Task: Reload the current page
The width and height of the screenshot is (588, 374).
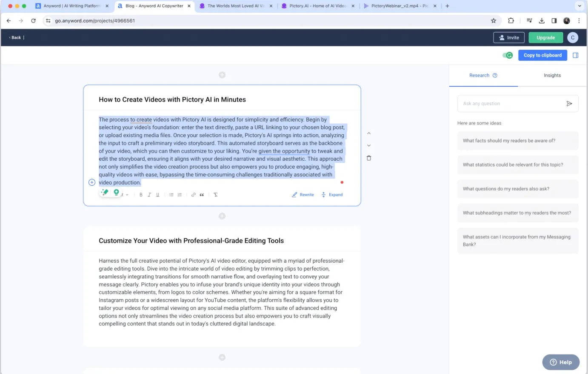Action: point(33,20)
